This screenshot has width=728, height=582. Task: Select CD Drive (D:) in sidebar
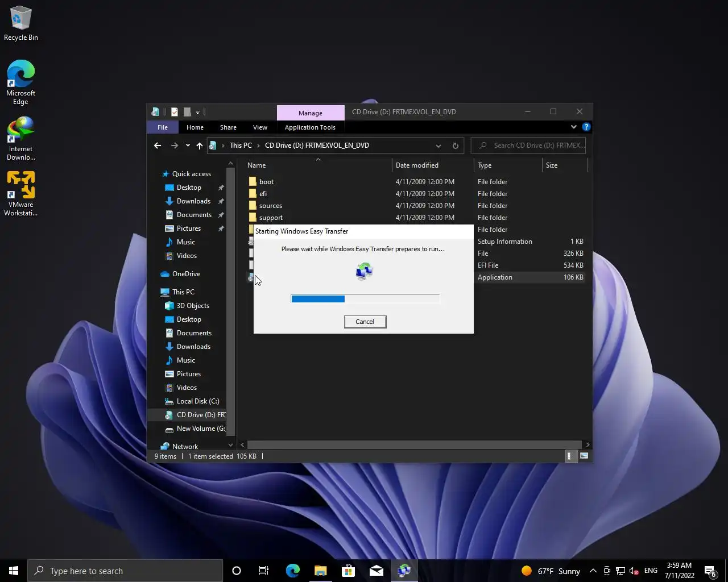click(x=201, y=415)
